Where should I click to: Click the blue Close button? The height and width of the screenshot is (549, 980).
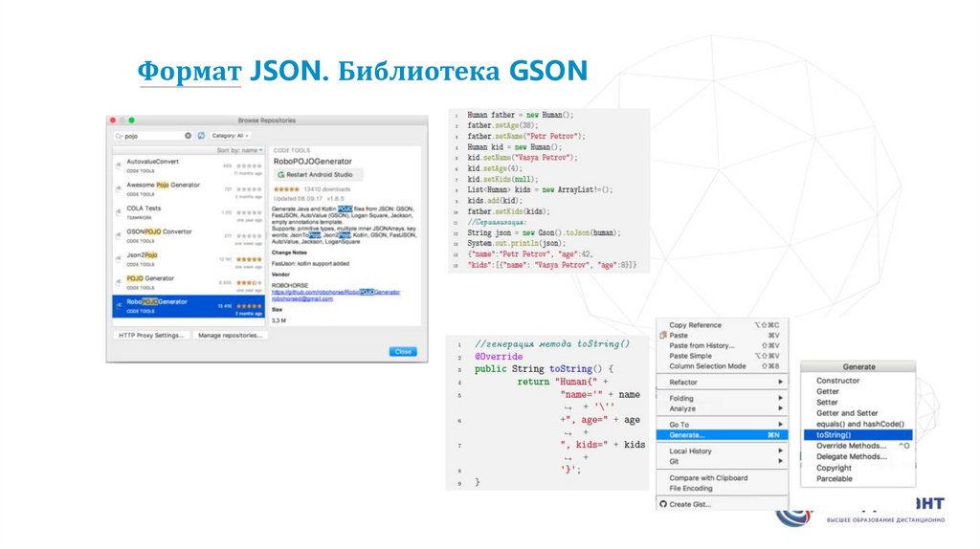tap(403, 352)
